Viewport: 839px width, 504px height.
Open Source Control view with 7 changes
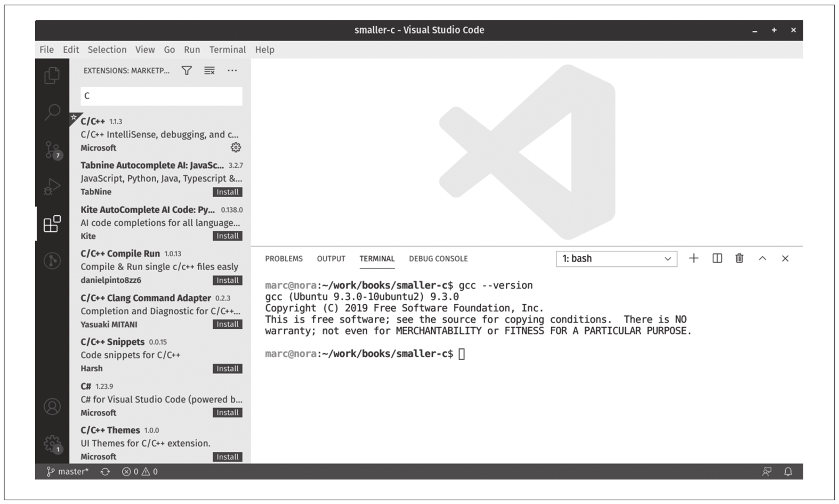pos(52,150)
